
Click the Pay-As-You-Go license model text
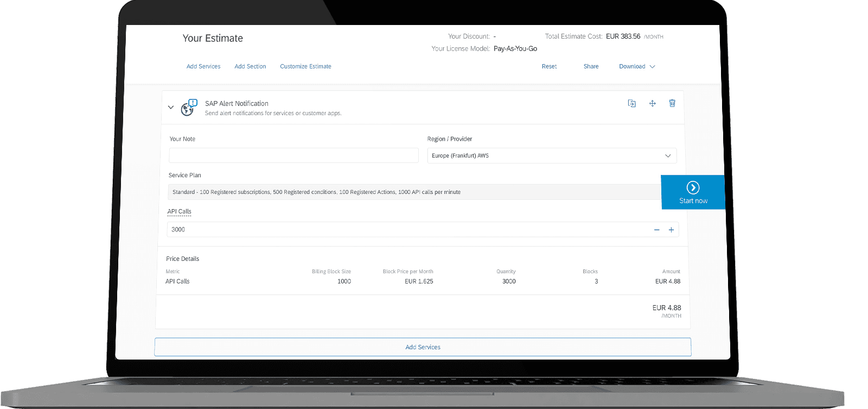(515, 48)
